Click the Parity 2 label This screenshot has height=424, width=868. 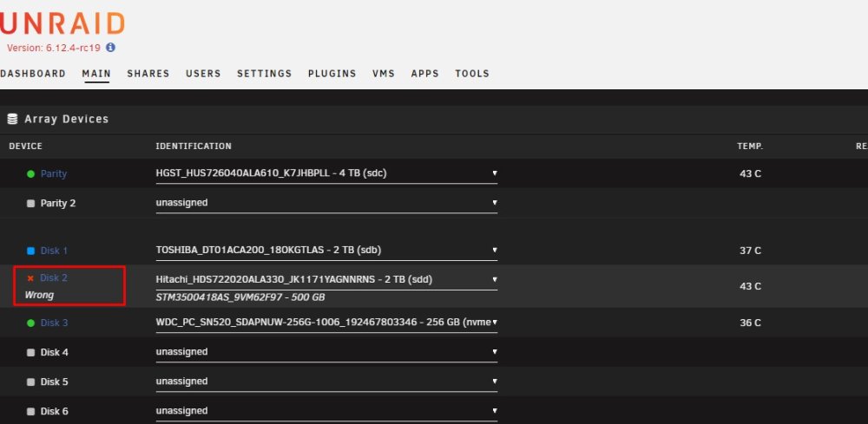coord(58,204)
